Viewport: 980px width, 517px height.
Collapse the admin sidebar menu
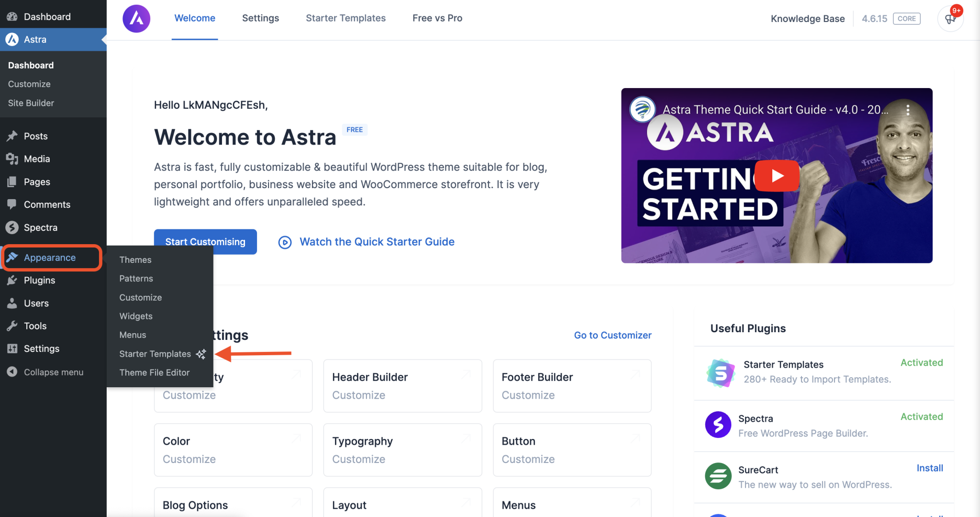click(13, 371)
